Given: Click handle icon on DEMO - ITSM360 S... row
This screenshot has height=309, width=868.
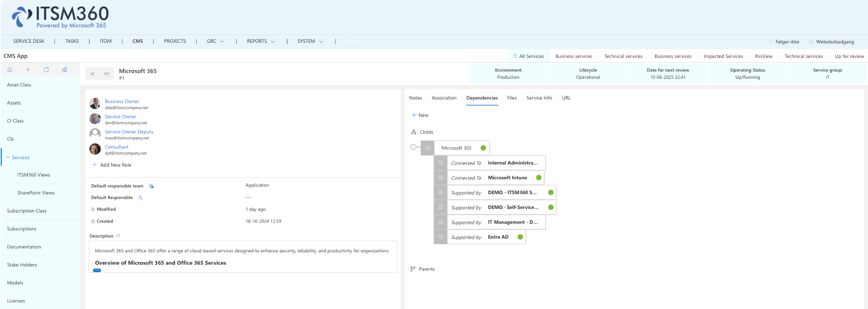Looking at the screenshot, I should point(441,193).
